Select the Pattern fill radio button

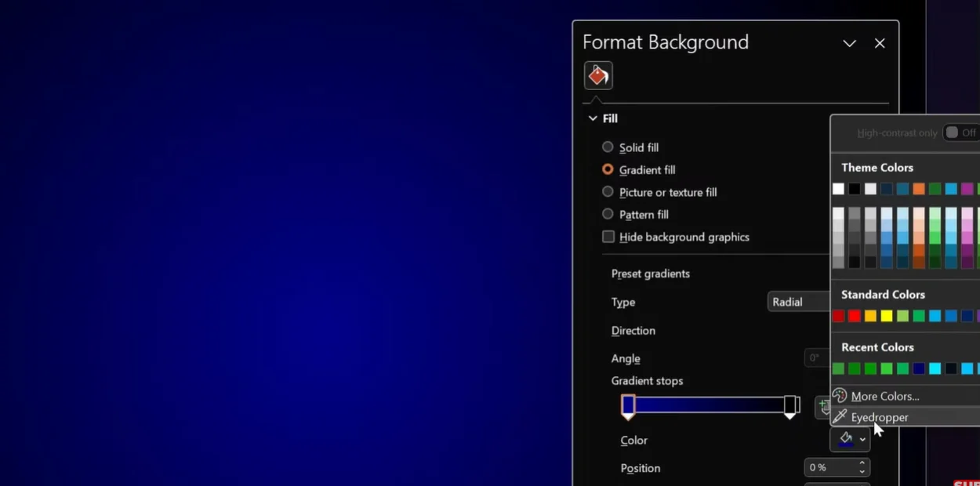pos(608,214)
